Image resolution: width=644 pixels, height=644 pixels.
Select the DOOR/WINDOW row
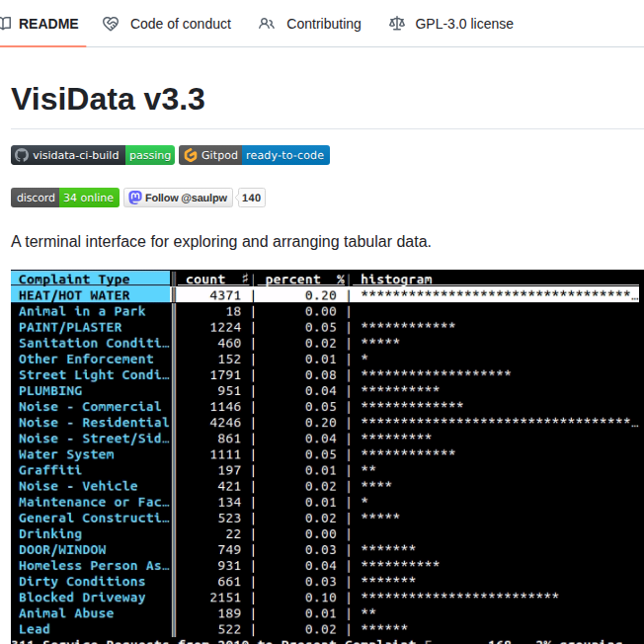click(325, 549)
